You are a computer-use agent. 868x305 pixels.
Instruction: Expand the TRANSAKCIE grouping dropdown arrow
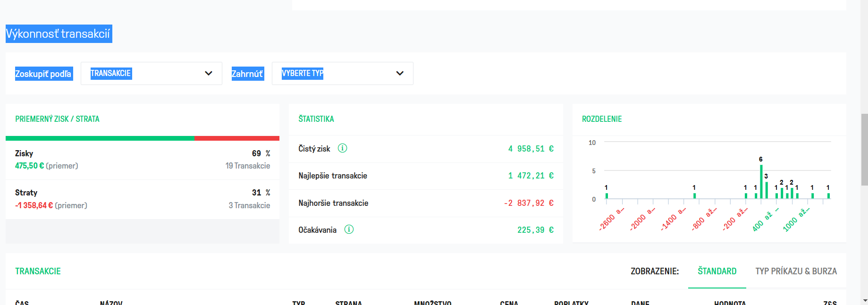208,73
